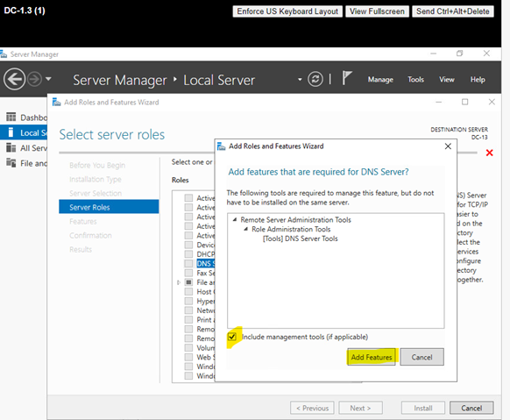Viewport: 510px width, 420px height.
Task: Maximize the Add Roles and Features Wizard
Action: [465, 102]
